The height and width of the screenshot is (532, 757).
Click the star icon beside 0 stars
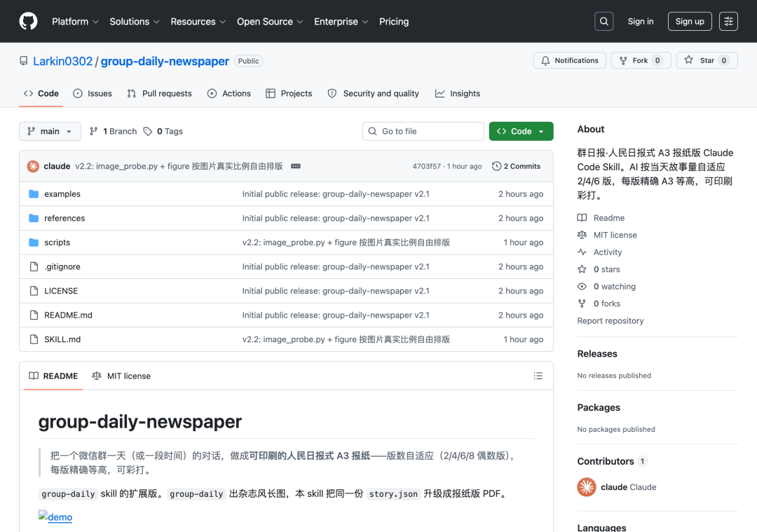click(582, 269)
